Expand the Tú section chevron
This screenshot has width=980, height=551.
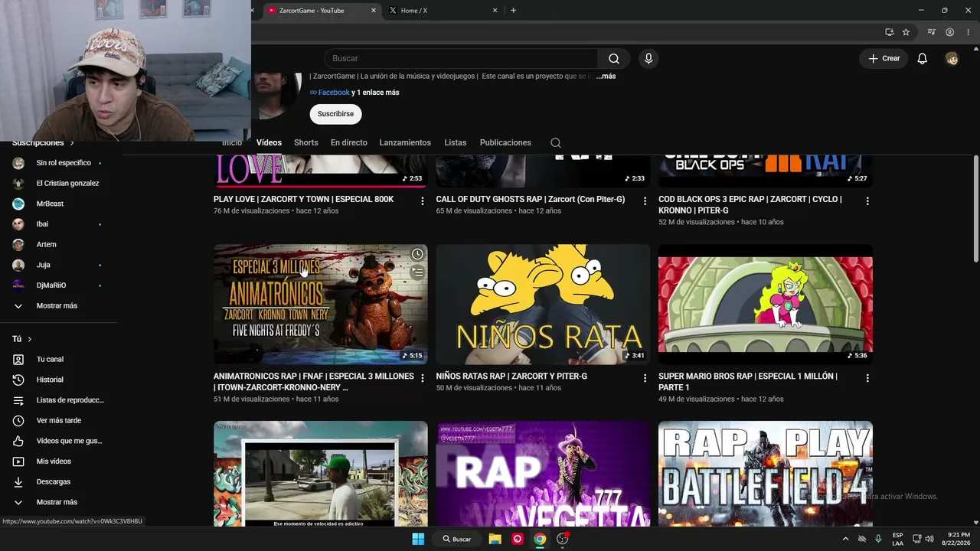30,339
